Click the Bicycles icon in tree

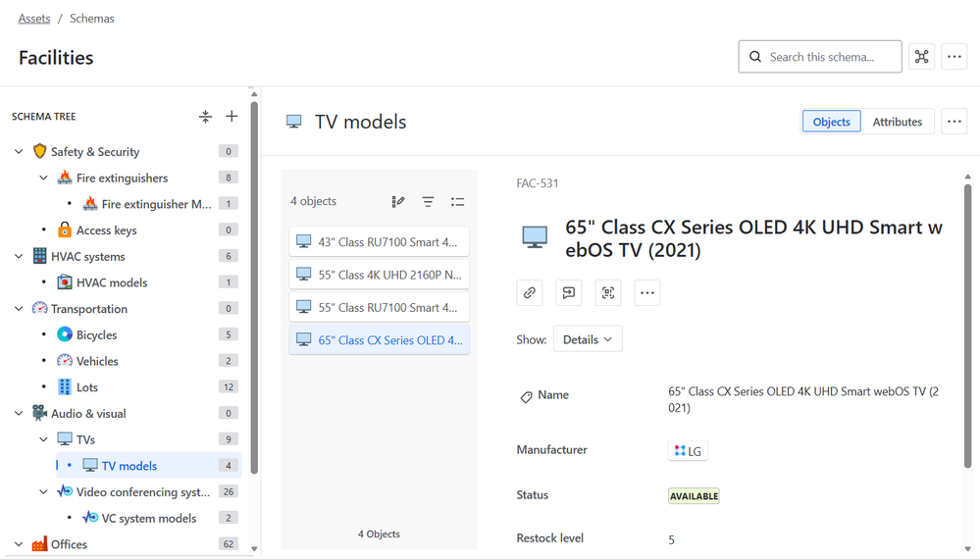click(x=65, y=334)
